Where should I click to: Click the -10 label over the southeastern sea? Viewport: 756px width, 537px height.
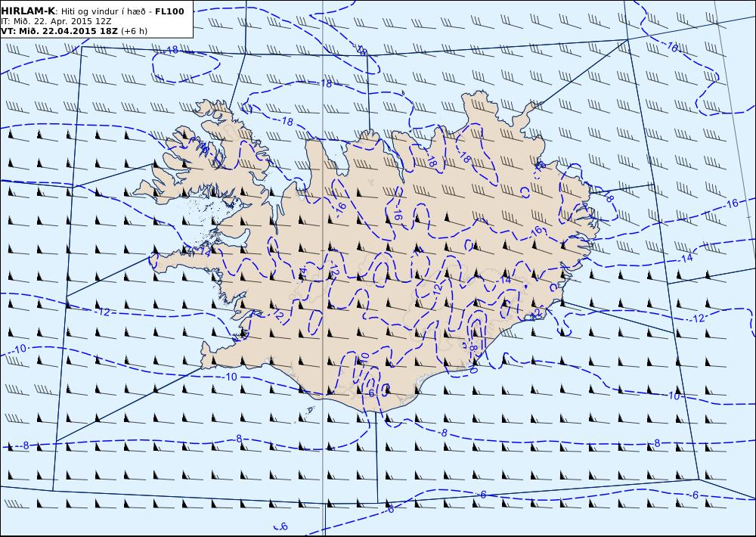[673, 396]
